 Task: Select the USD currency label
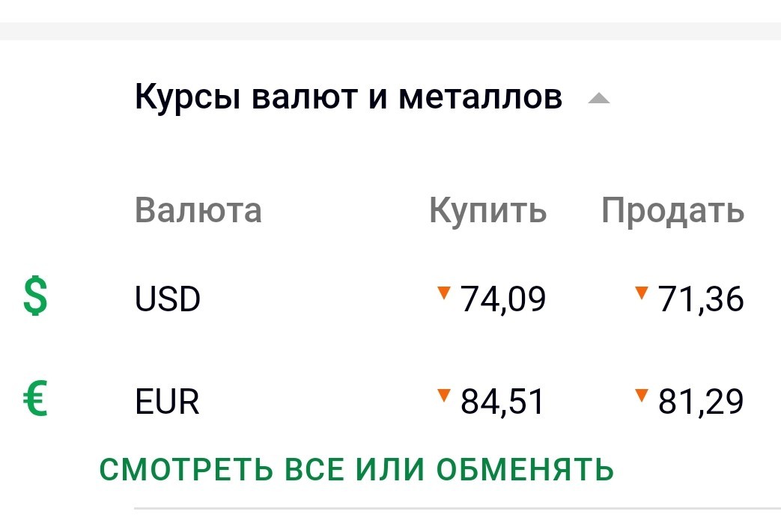[168, 300]
